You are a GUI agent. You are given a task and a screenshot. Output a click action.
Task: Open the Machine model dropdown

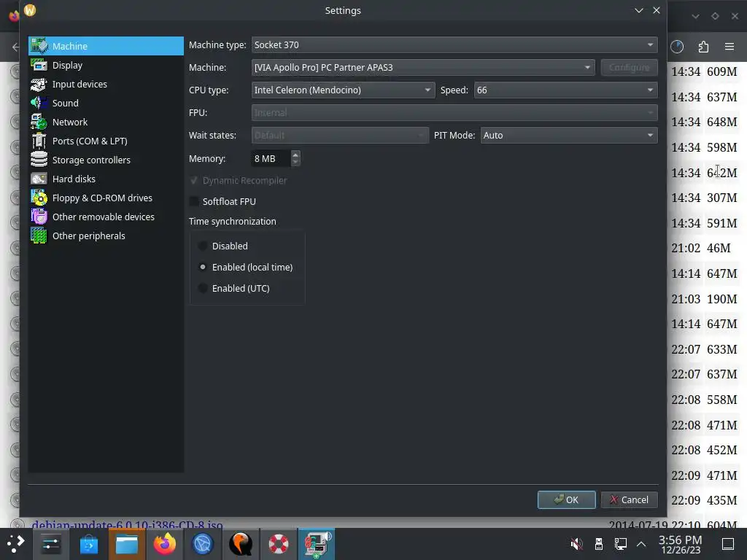[423, 68]
